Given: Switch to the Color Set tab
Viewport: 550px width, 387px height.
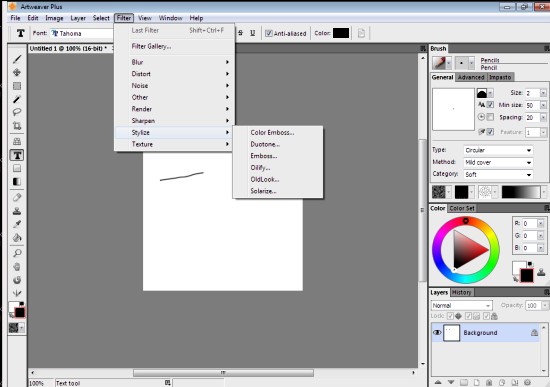Looking at the screenshot, I should [462, 208].
